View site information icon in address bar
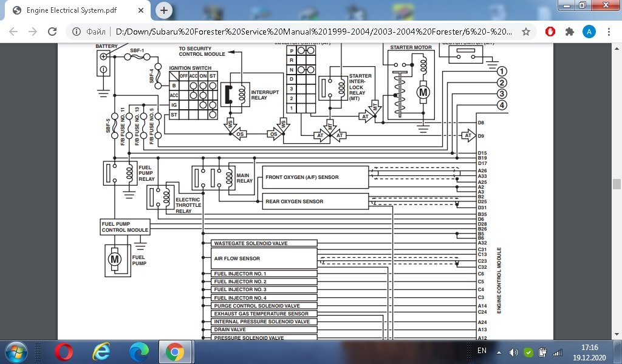Viewport: 622px width, 364px height. 77,32
